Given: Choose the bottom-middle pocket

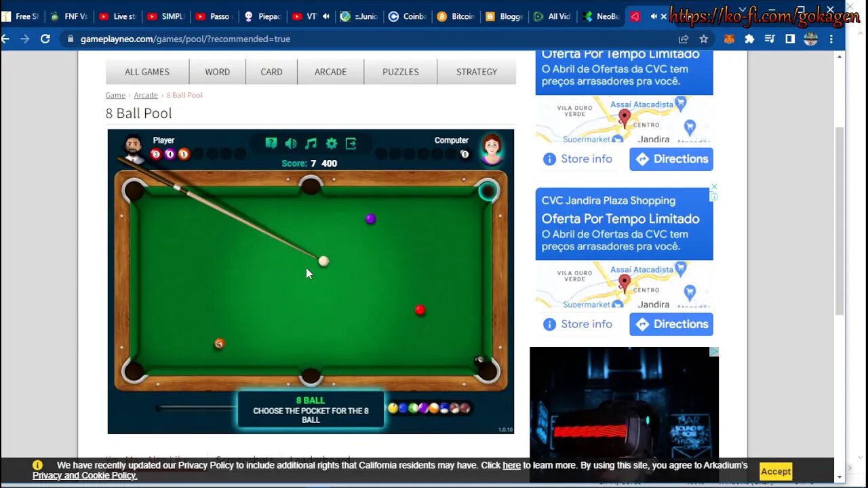Looking at the screenshot, I should click(x=311, y=375).
